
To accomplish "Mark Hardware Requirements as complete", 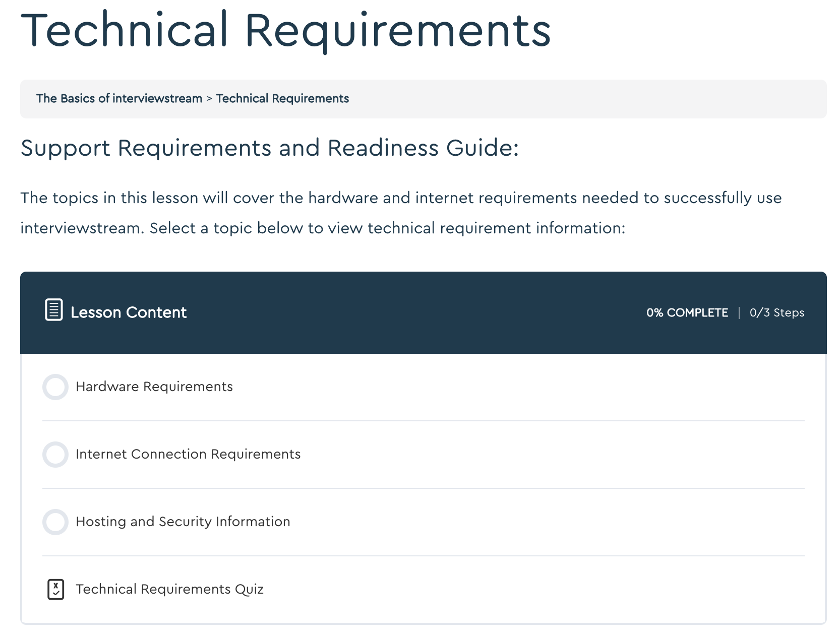I will coord(55,387).
